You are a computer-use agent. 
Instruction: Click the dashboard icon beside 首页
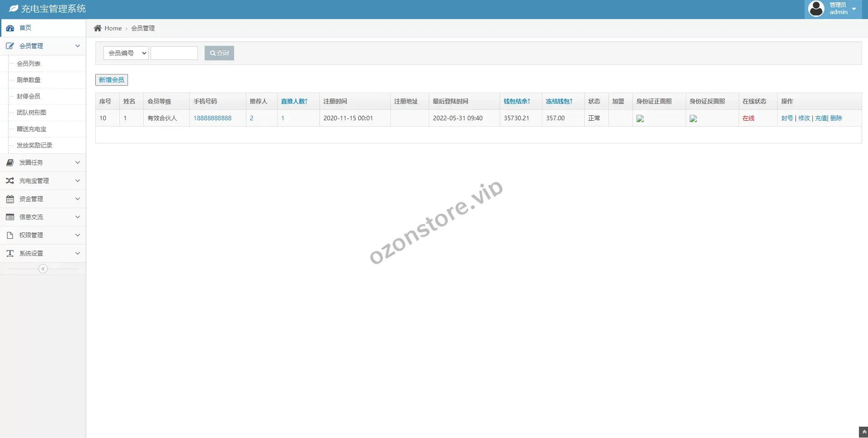coord(10,28)
